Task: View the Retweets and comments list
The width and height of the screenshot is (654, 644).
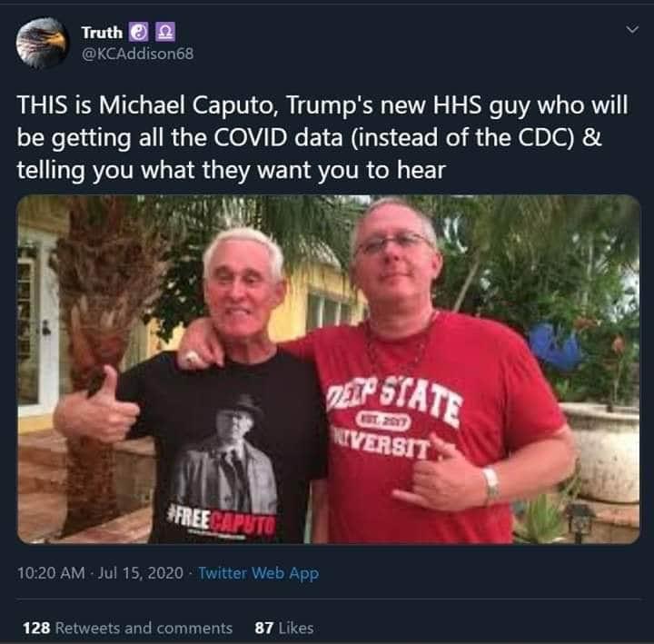Action: (144, 628)
